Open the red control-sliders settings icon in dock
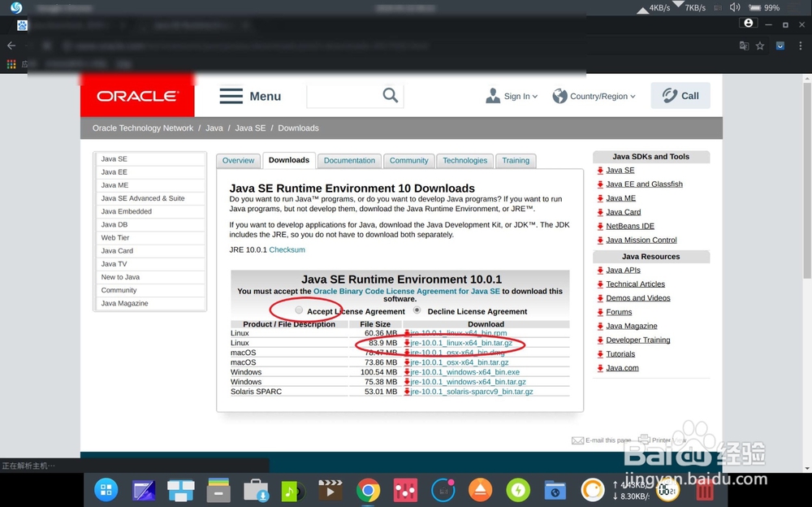 (405, 490)
